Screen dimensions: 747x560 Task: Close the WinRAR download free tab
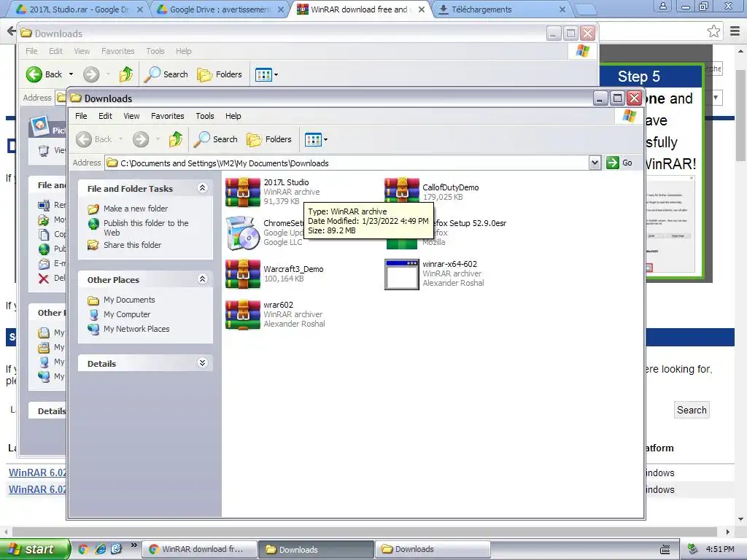[422, 9]
